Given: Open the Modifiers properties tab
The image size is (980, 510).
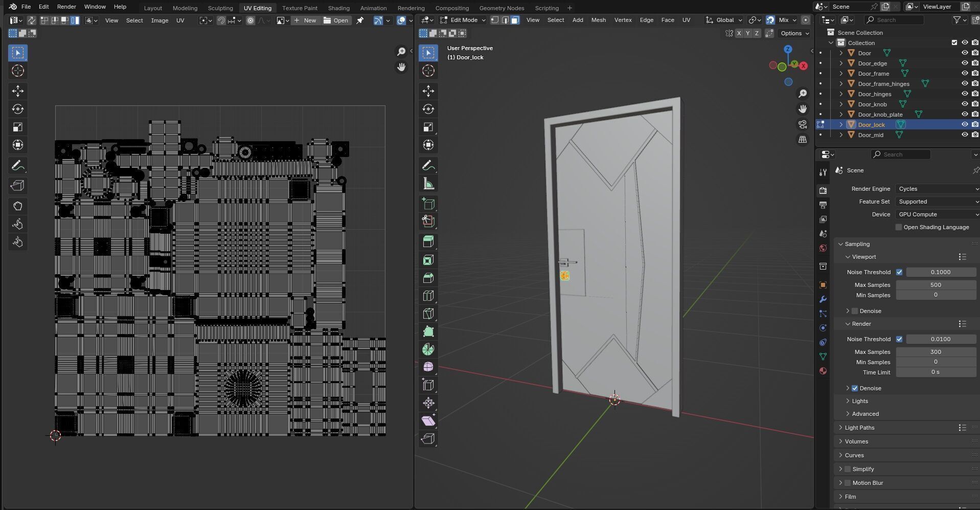Looking at the screenshot, I should coord(823,299).
